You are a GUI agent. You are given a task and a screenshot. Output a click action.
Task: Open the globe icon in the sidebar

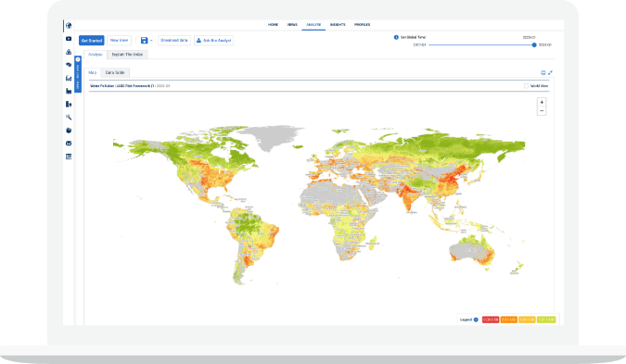(x=69, y=26)
